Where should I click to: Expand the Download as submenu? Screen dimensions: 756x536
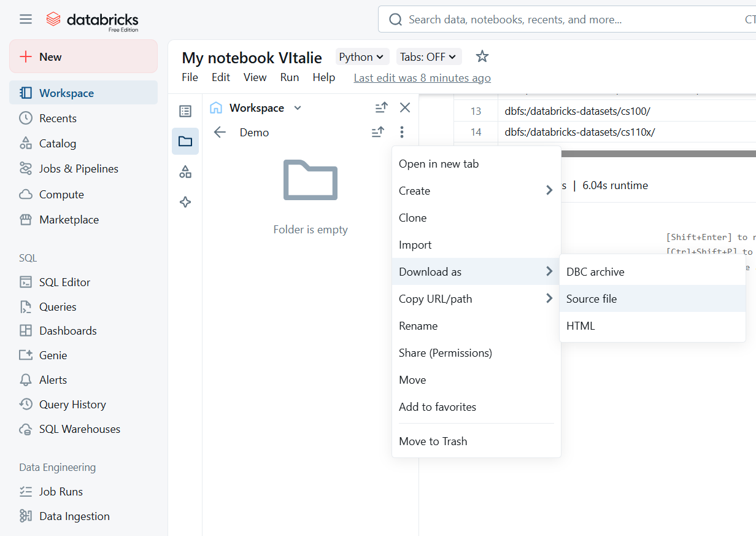476,271
